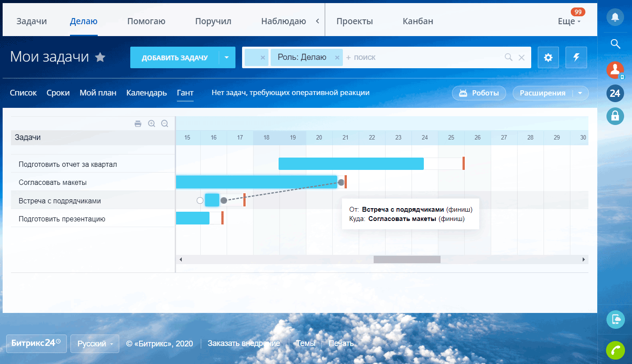
Task: Open the Русский language selector
Action: pyautogui.click(x=95, y=344)
